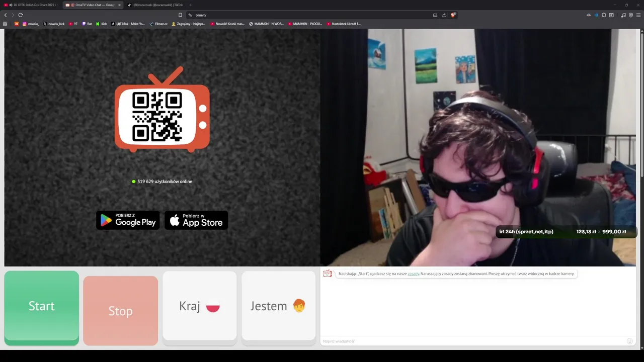Open the extensions puzzle icon
This screenshot has height=362, width=644.
(604, 15)
